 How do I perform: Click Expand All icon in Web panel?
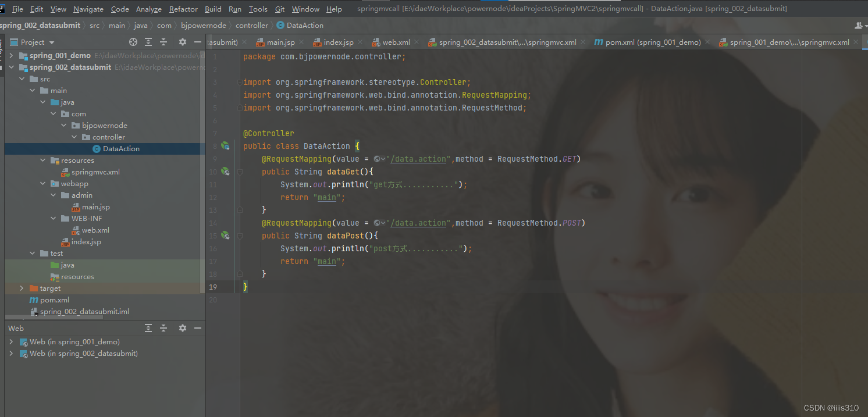[148, 328]
